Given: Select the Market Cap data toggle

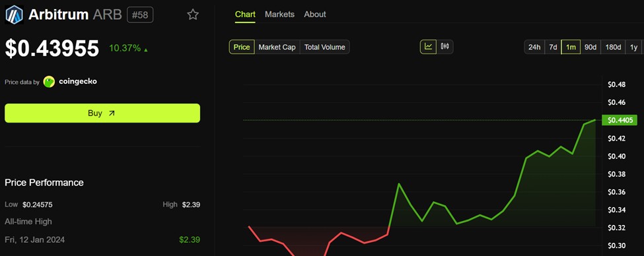Looking at the screenshot, I should click(277, 48).
